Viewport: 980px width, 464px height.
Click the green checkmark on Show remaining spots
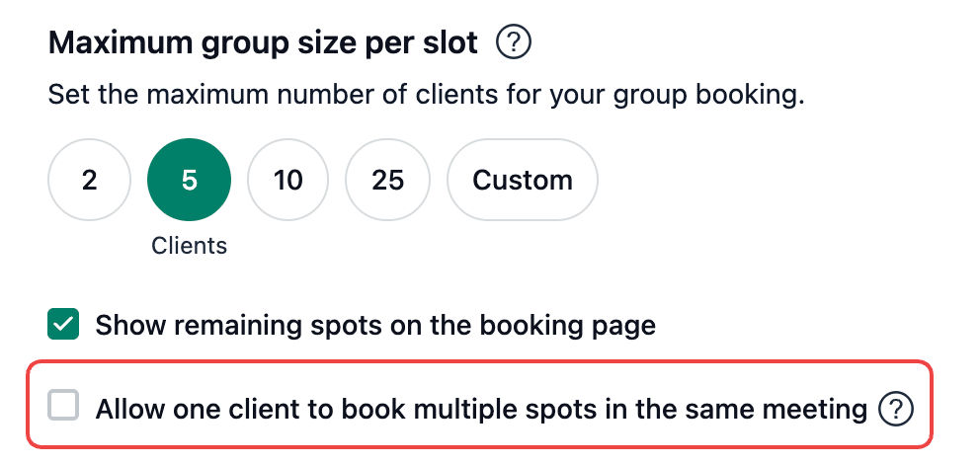pyautogui.click(x=63, y=324)
